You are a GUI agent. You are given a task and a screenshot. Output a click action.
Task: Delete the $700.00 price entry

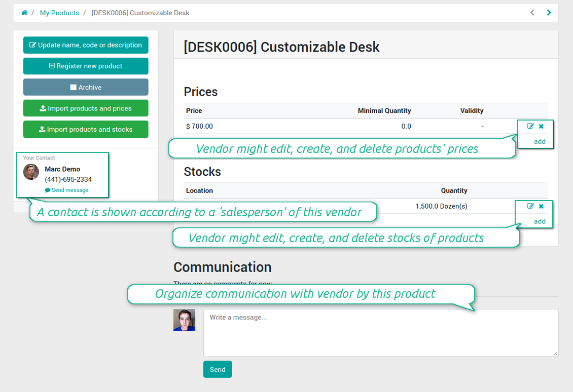coord(540,126)
